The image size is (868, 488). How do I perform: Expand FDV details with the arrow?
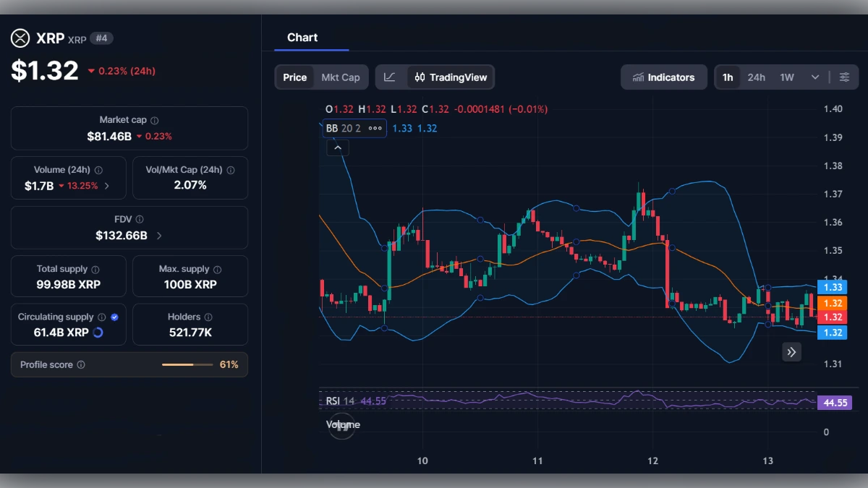coord(158,235)
